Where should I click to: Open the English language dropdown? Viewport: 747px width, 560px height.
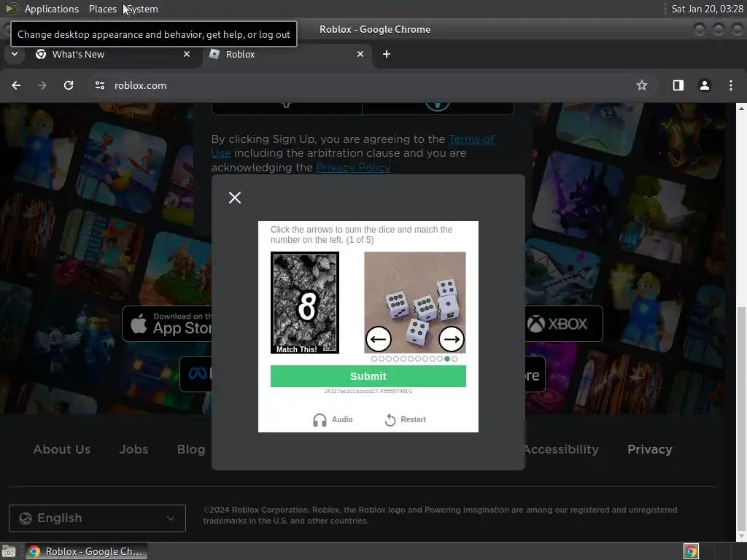(x=97, y=518)
